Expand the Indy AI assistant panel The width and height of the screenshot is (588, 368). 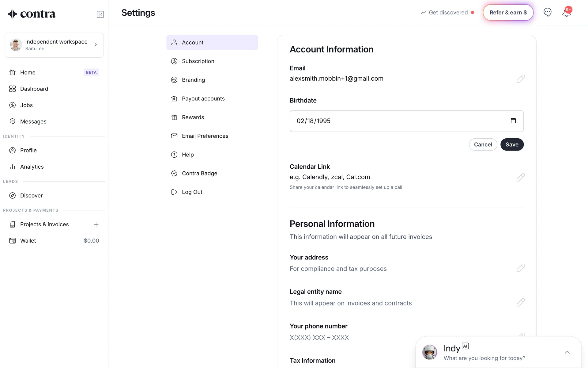(567, 352)
